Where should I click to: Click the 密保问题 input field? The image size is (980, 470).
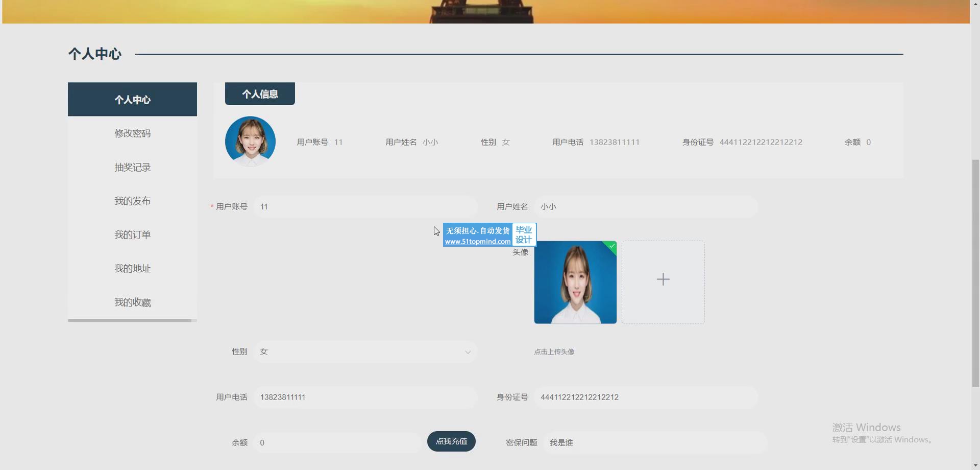coord(655,443)
